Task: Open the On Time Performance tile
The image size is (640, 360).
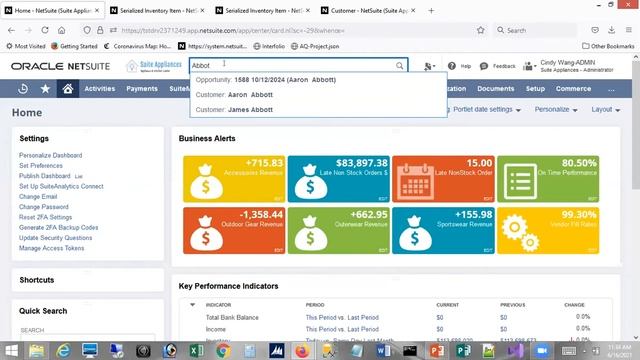Action: (548, 179)
